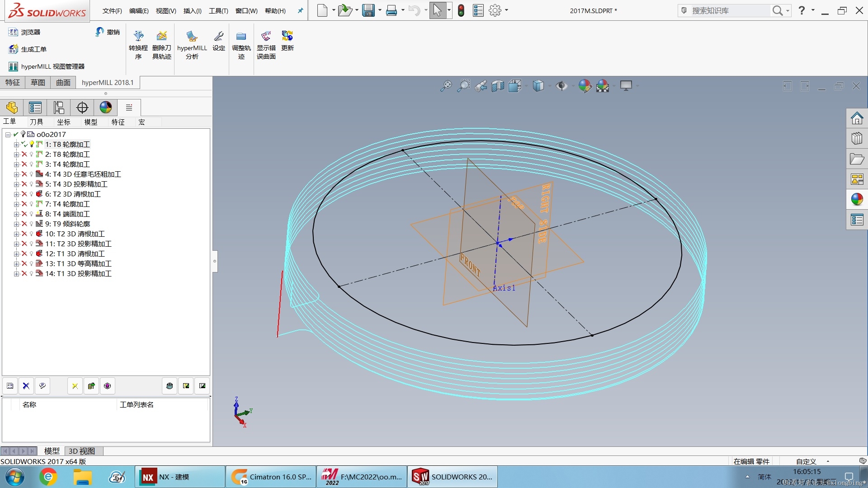Select the 宏 macro tab icon
Image resolution: width=868 pixels, height=488 pixels.
point(129,108)
